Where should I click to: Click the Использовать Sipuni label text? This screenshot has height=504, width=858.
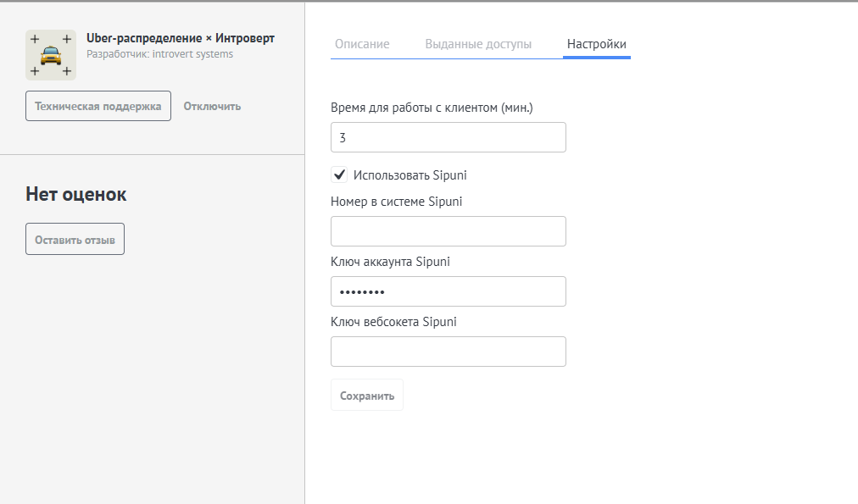pyautogui.click(x=409, y=175)
